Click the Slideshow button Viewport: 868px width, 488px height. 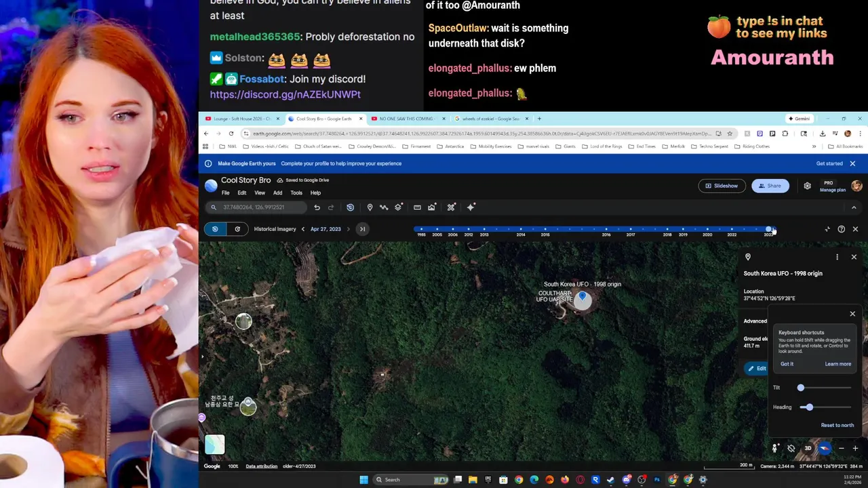coord(721,186)
